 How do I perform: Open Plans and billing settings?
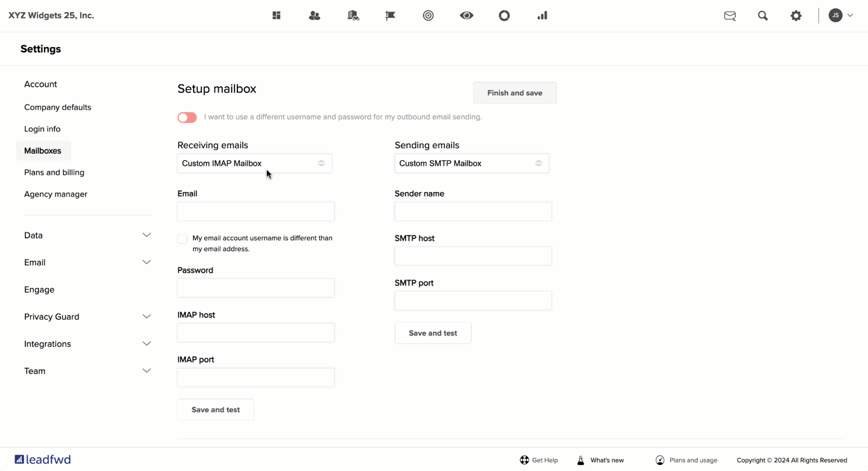click(54, 172)
